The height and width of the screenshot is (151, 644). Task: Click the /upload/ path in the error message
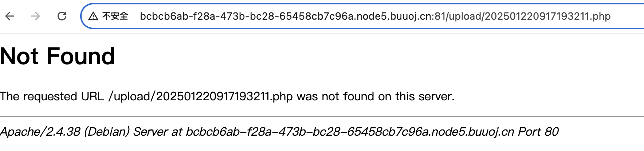(132, 96)
